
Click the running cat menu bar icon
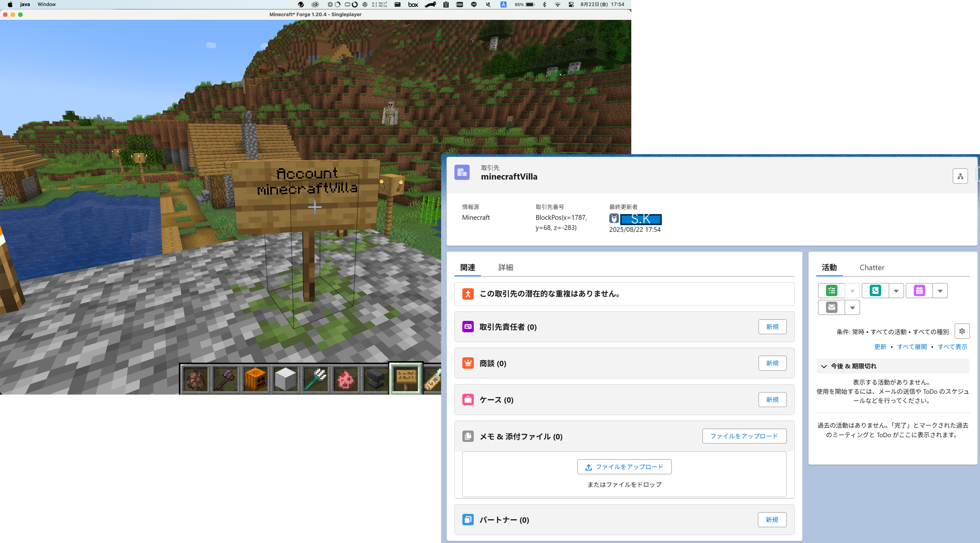pos(431,5)
